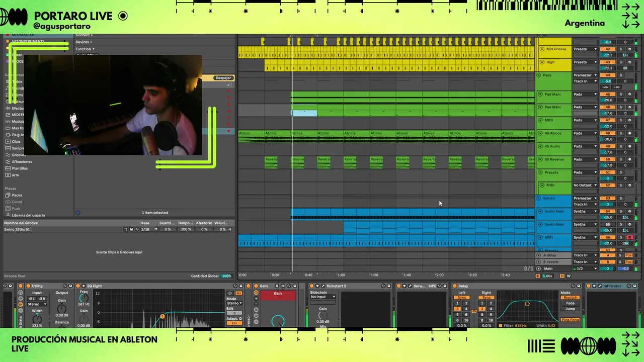The image size is (644, 362).
Task: Click EQ Eight save preset icon
Action: [241, 286]
